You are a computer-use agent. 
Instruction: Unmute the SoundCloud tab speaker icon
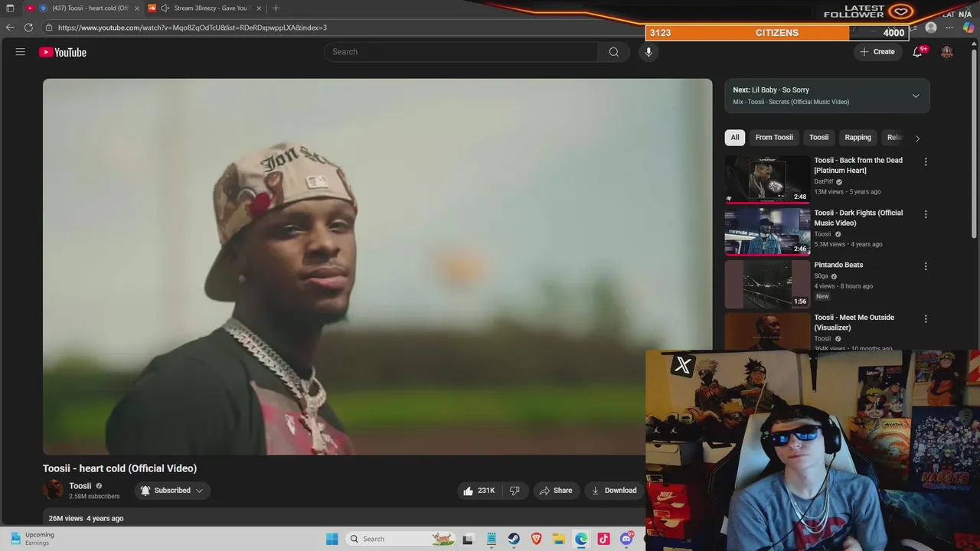pyautogui.click(x=165, y=8)
